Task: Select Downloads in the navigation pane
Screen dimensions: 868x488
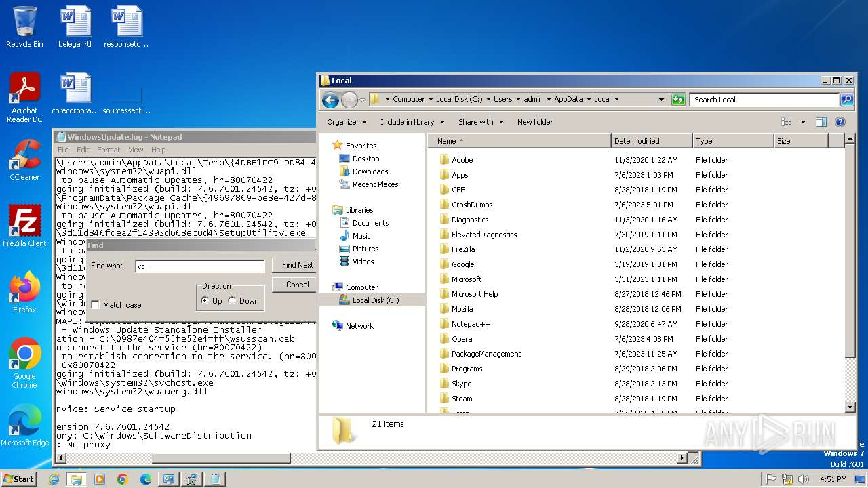Action: [370, 171]
